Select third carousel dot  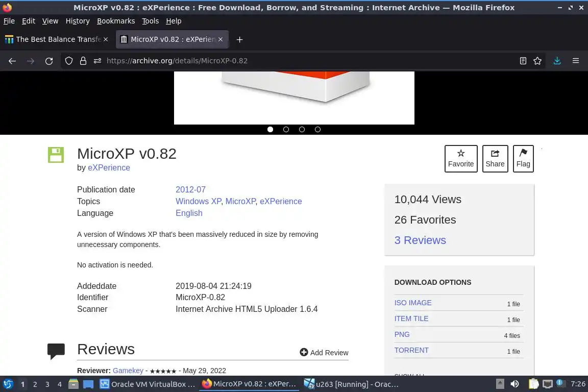(x=302, y=130)
